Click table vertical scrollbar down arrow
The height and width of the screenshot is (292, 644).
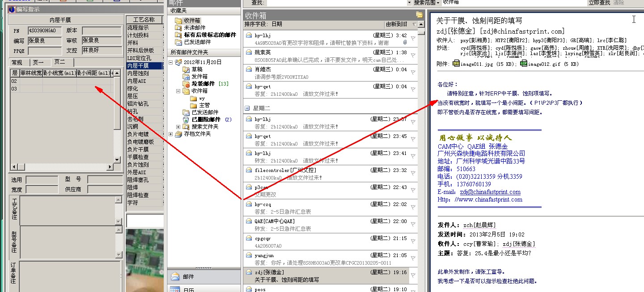117,160
